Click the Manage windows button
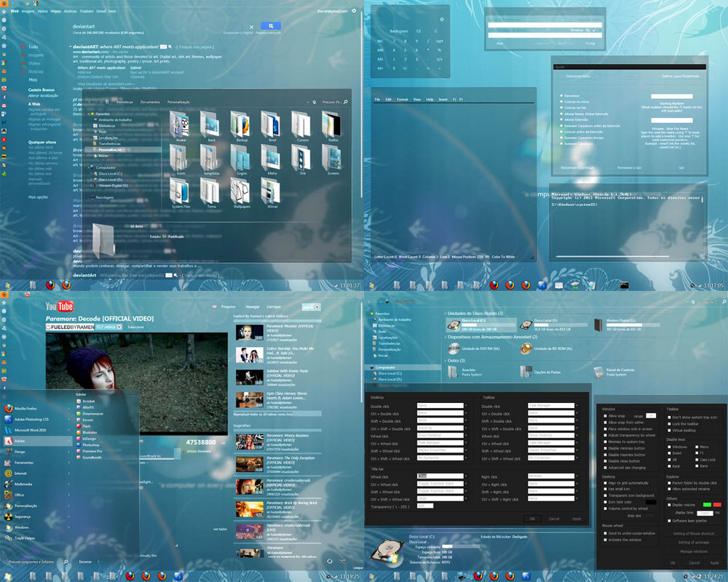The width and height of the screenshot is (728, 582). pos(693,551)
